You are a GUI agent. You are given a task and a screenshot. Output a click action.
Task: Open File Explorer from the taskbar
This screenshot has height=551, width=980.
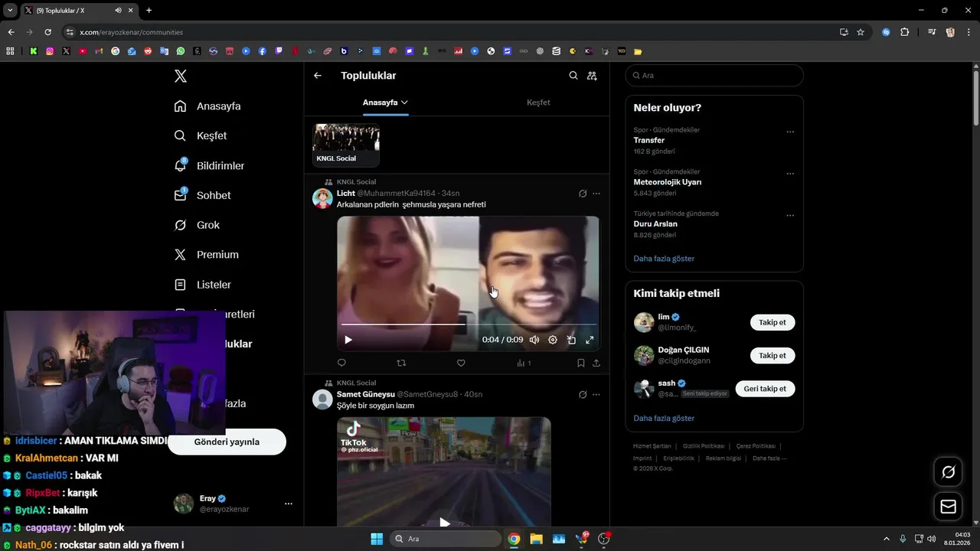(536, 539)
